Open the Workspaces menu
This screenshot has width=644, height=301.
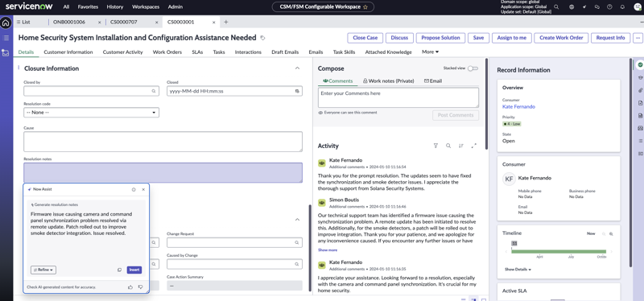(x=146, y=7)
